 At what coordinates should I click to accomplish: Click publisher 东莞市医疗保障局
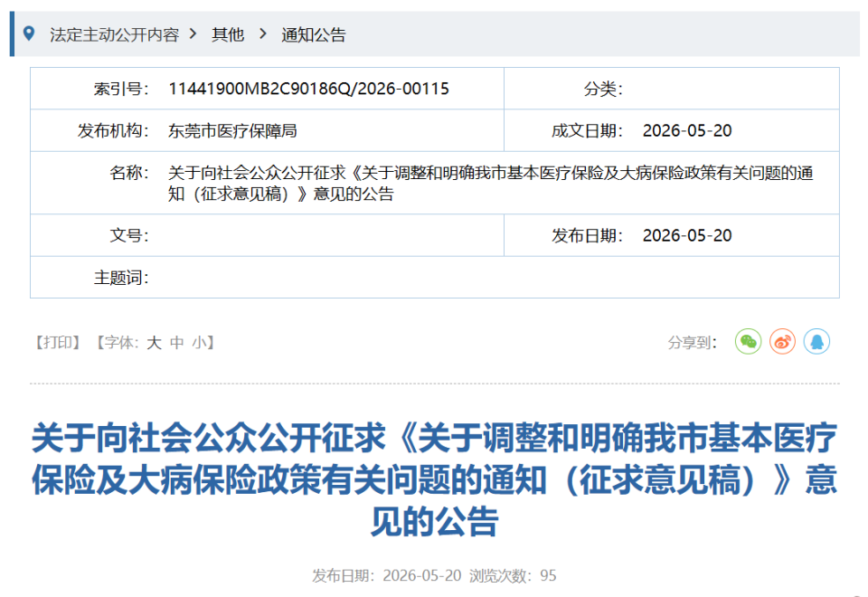point(232,130)
